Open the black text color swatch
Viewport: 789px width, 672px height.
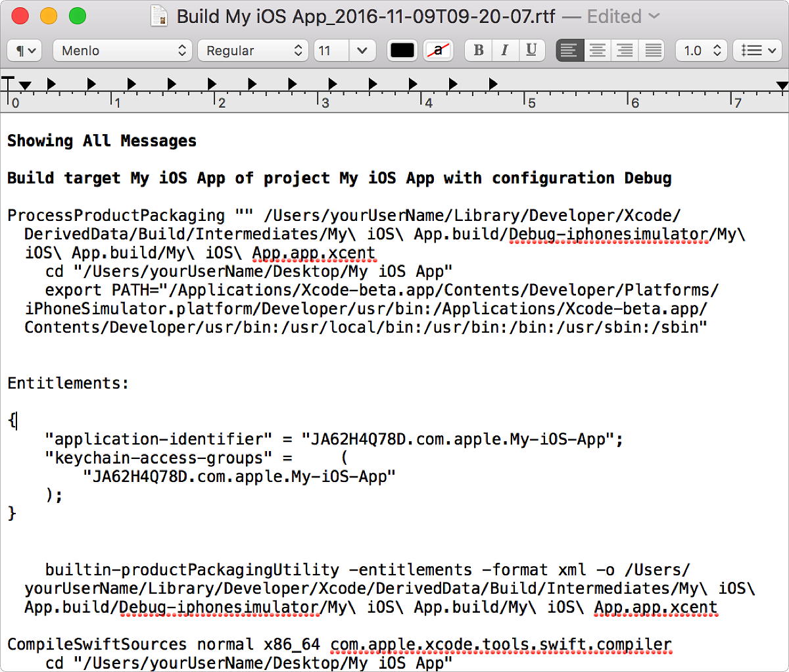point(402,51)
